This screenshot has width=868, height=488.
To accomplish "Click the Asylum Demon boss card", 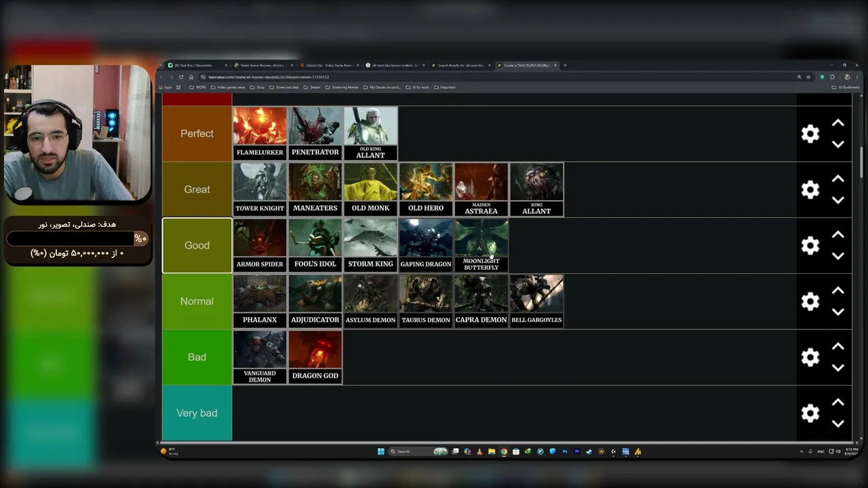I will pyautogui.click(x=370, y=302).
